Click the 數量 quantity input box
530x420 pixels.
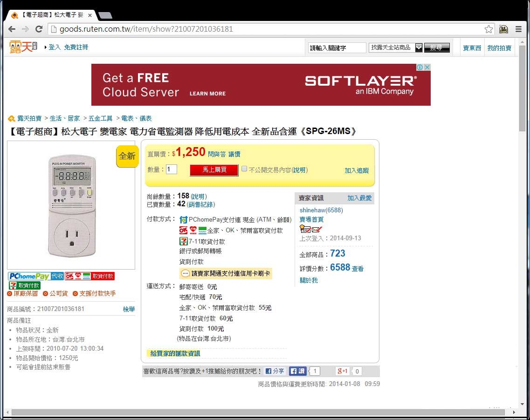coord(172,169)
